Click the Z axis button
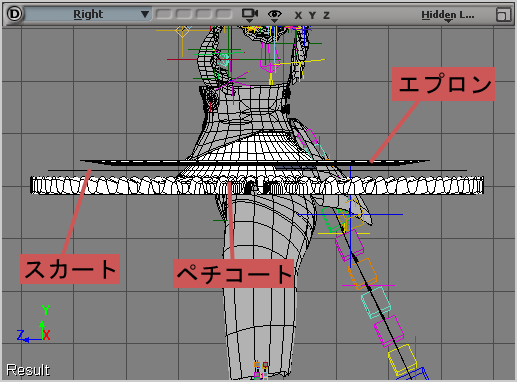Screen dimensions: 517x382 [x=326, y=15]
